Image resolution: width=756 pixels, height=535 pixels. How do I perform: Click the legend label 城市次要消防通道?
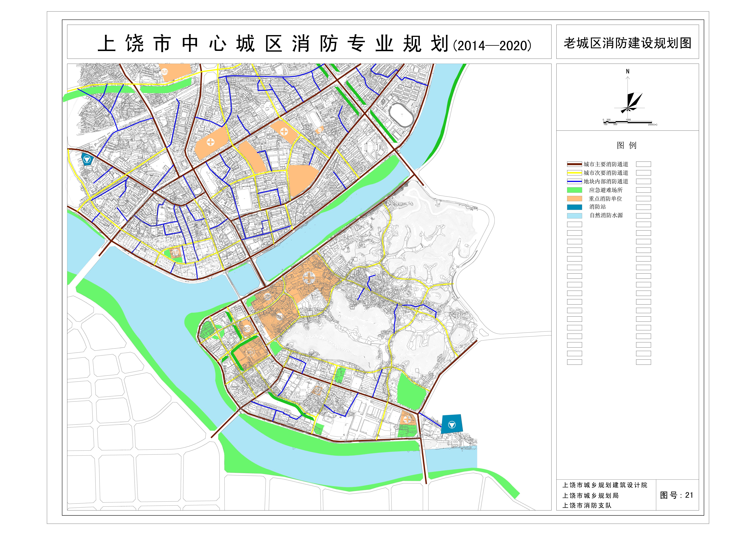tap(606, 173)
